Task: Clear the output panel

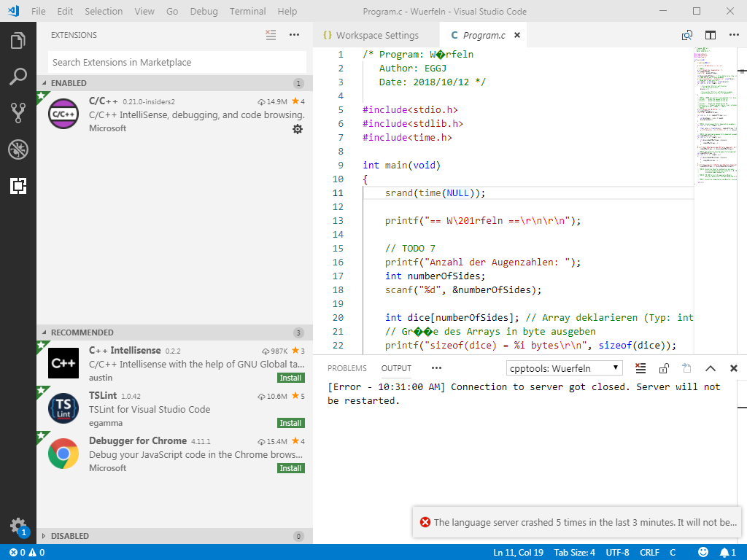Action: pos(640,368)
